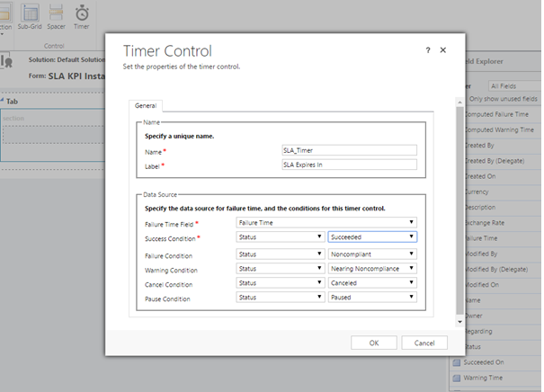Click the Warning Time field icon
The image size is (544, 392).
coord(457,378)
